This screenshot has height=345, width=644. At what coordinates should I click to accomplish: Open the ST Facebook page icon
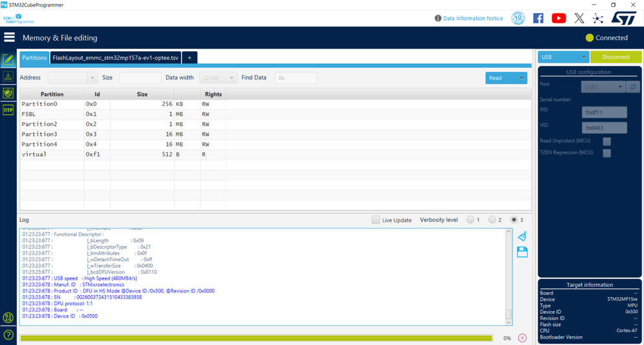[x=538, y=18]
